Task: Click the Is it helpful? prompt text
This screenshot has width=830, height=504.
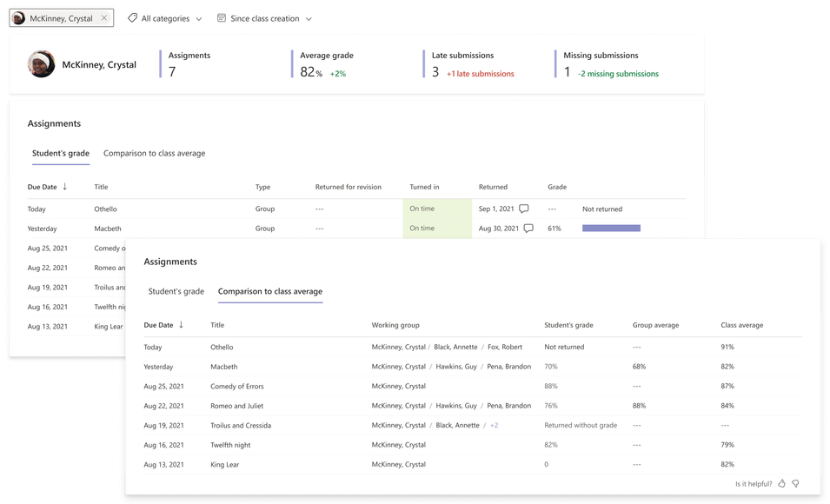Action: pos(754,484)
